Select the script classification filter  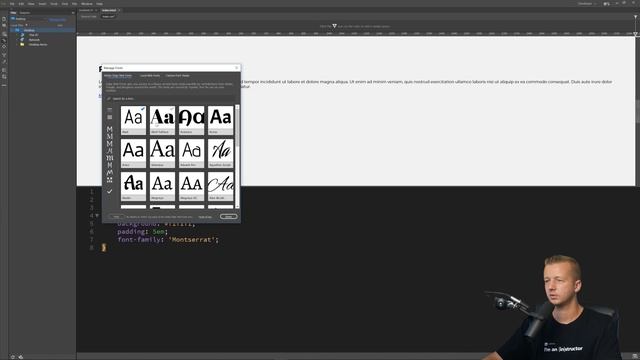pos(109,151)
